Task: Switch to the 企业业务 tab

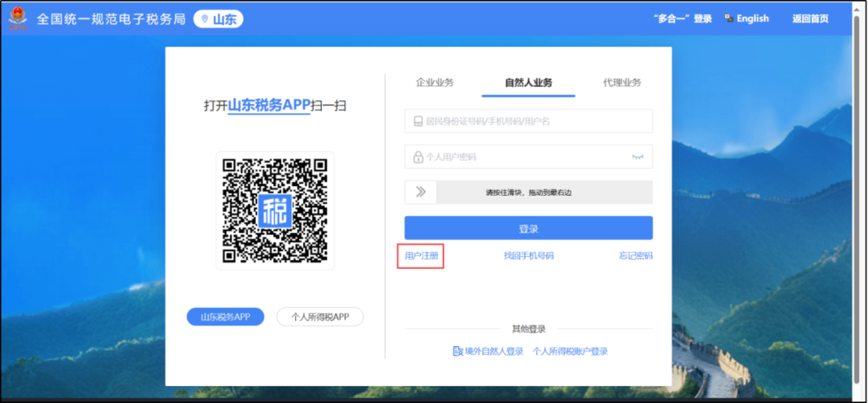Action: pyautogui.click(x=435, y=83)
